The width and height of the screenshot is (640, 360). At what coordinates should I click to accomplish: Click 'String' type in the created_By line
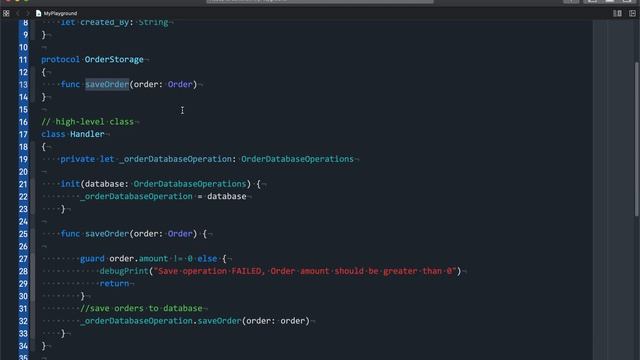153,22
